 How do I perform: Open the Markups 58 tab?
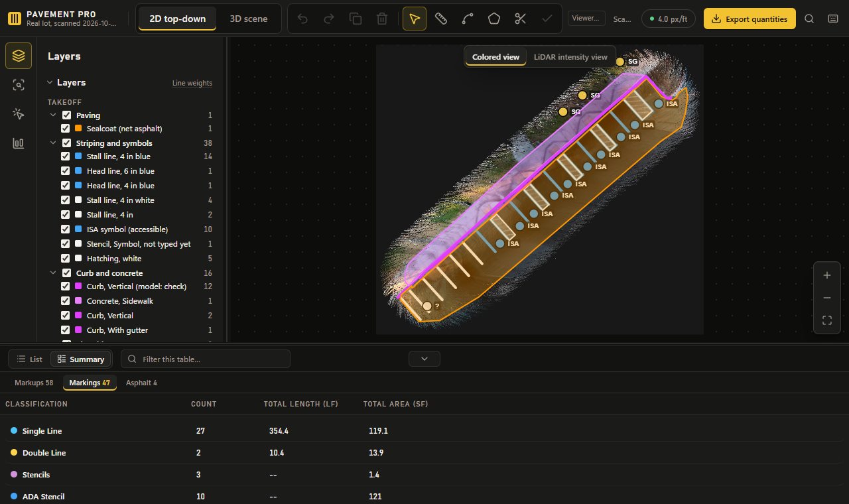(34, 383)
